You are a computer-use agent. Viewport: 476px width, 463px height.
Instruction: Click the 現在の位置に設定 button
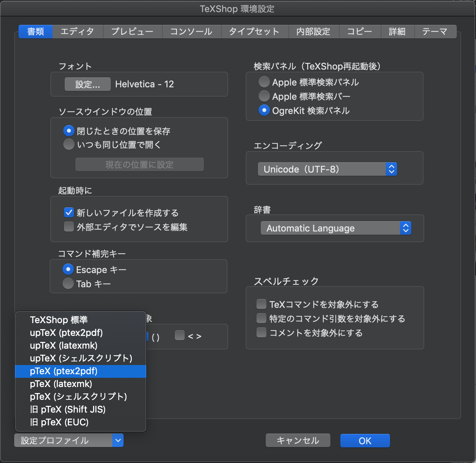pos(139,164)
